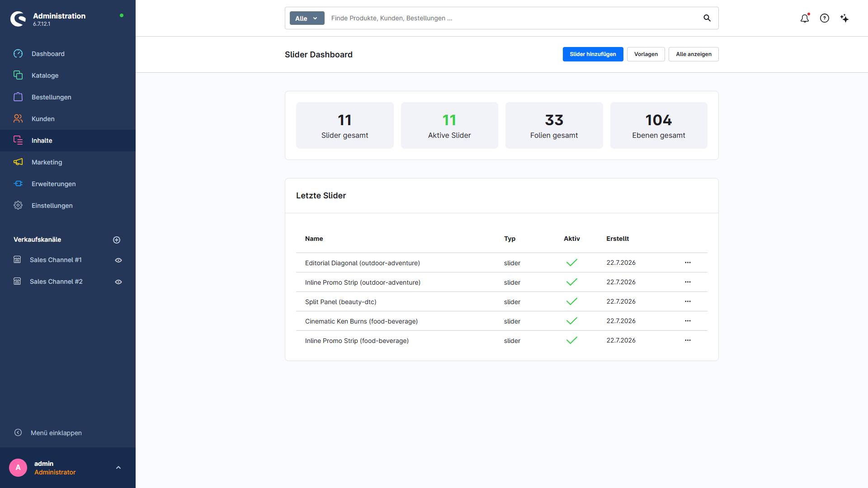Expand the admin user menu chevron

(118, 468)
